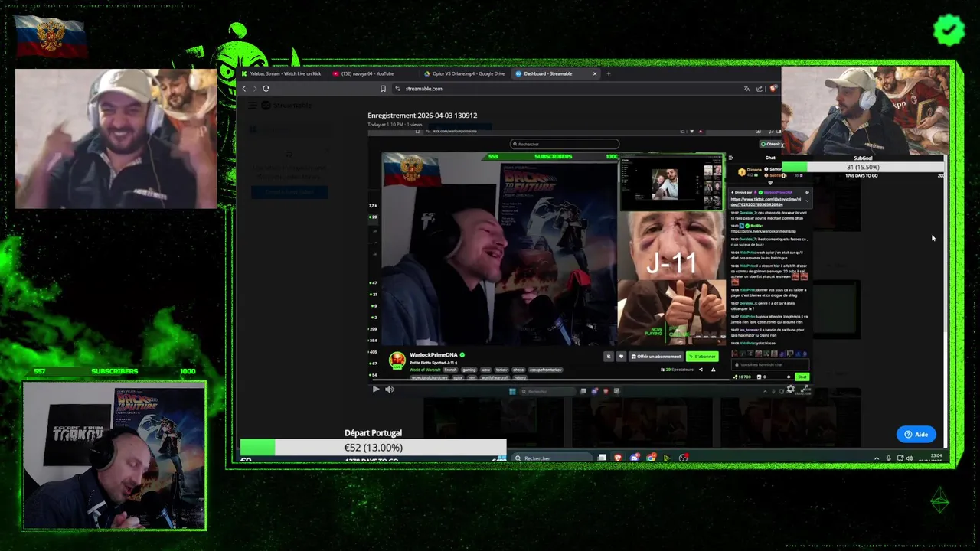Click the heart follow icon on Kick
The width and height of the screenshot is (980, 551).
[621, 357]
